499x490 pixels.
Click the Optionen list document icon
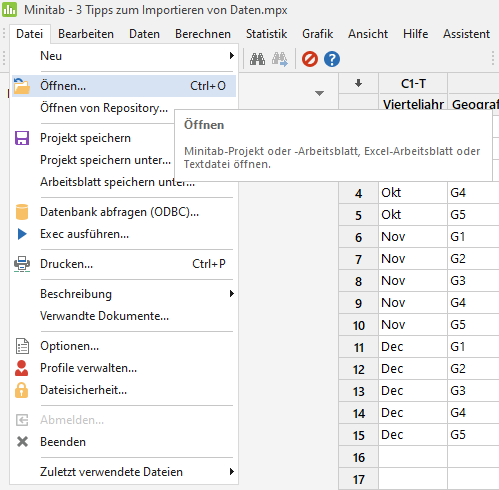click(x=22, y=346)
